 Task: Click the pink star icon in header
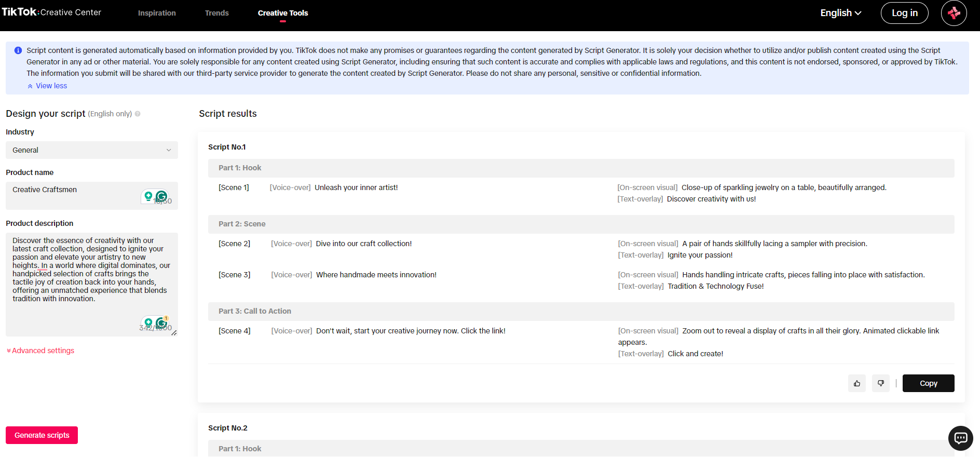[954, 13]
